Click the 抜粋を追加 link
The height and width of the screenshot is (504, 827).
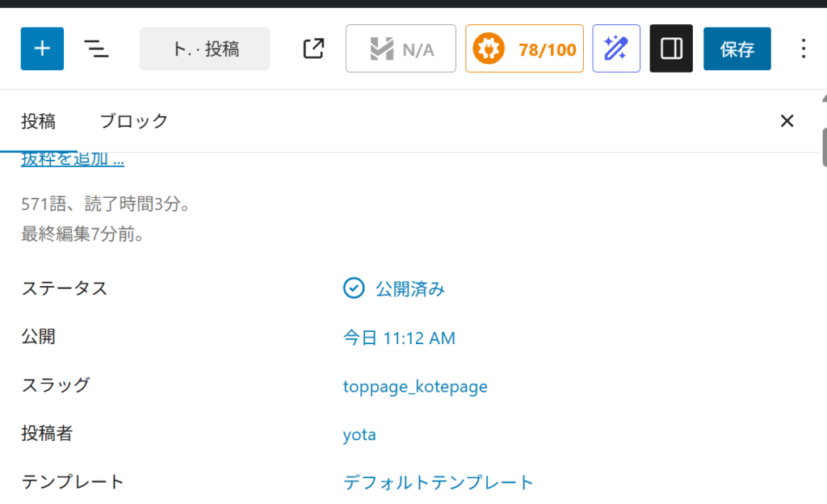tap(73, 160)
